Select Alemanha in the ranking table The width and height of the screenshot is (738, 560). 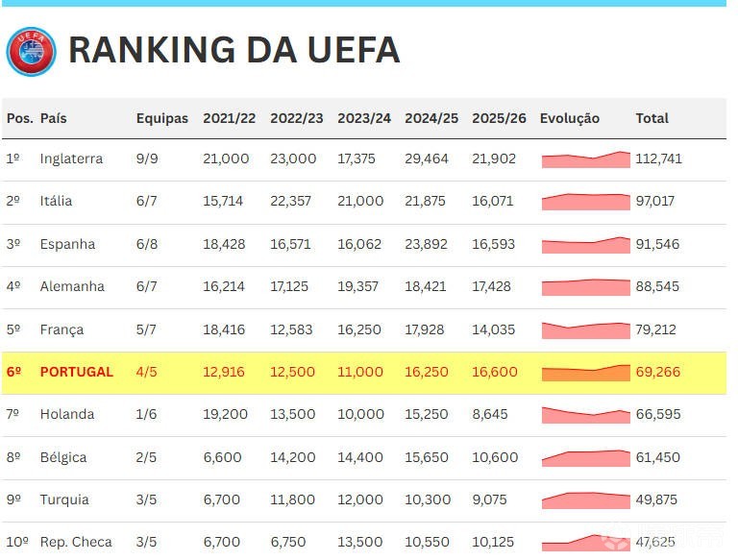[72, 286]
